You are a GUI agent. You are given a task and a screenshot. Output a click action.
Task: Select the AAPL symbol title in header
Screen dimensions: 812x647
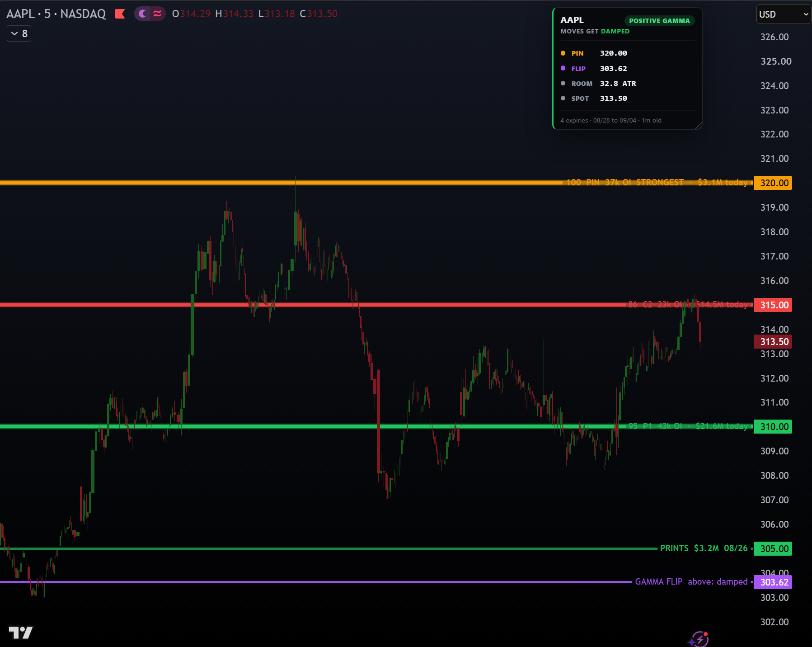(x=20, y=14)
